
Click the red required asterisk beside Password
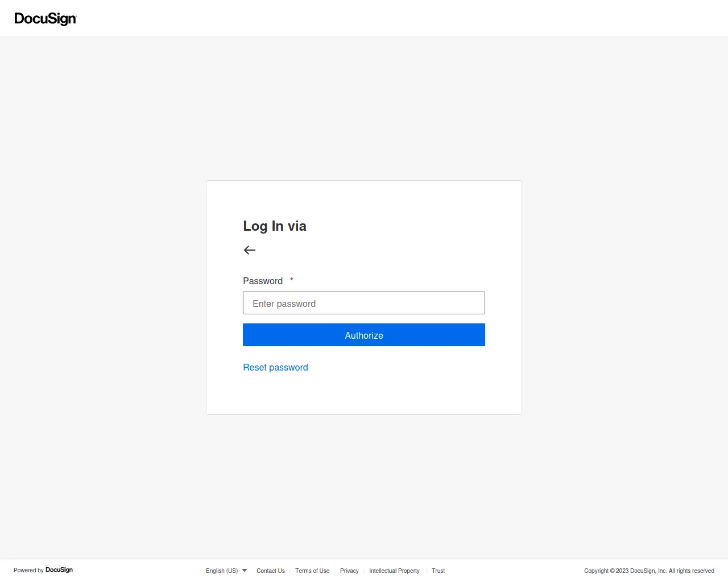point(292,280)
